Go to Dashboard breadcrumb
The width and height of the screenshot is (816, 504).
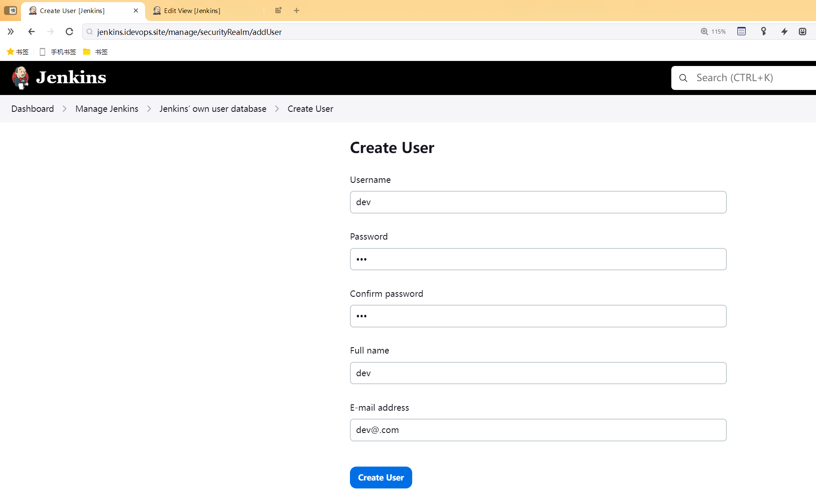(x=32, y=109)
